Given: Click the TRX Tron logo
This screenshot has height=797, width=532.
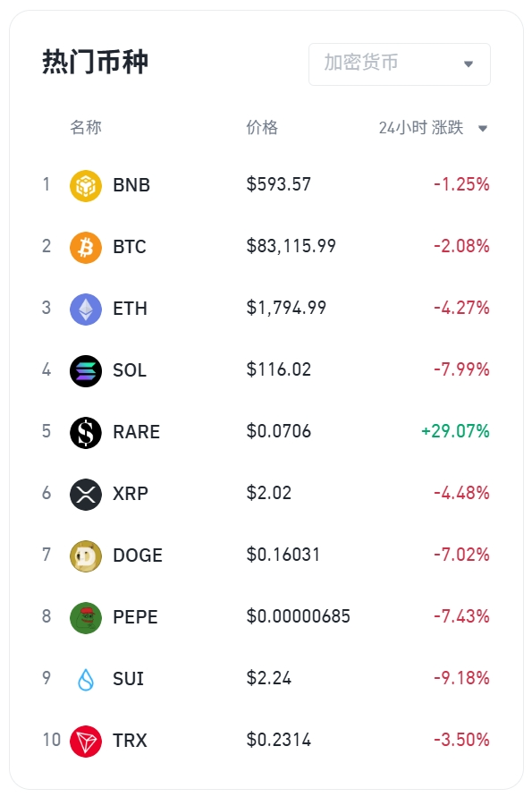Looking at the screenshot, I should coord(85,741).
